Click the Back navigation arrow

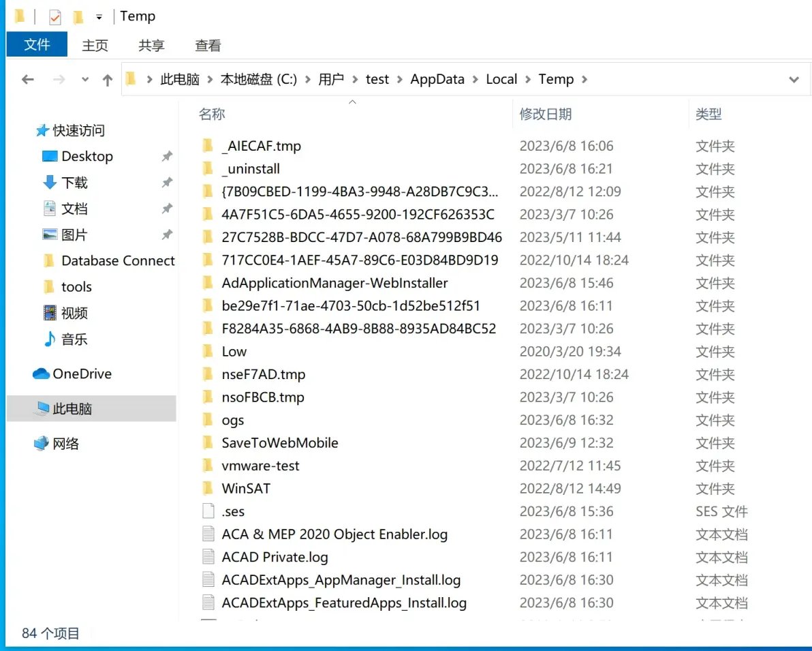pyautogui.click(x=28, y=79)
